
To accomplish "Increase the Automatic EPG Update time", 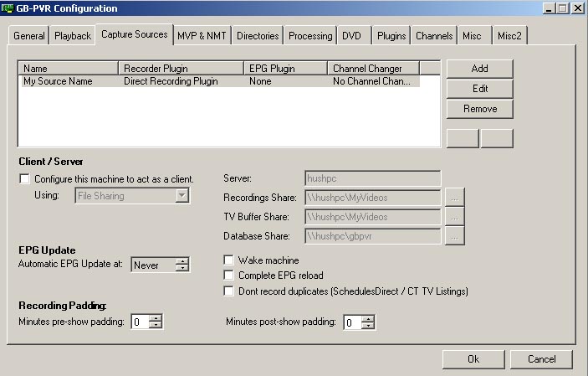I will [x=182, y=261].
